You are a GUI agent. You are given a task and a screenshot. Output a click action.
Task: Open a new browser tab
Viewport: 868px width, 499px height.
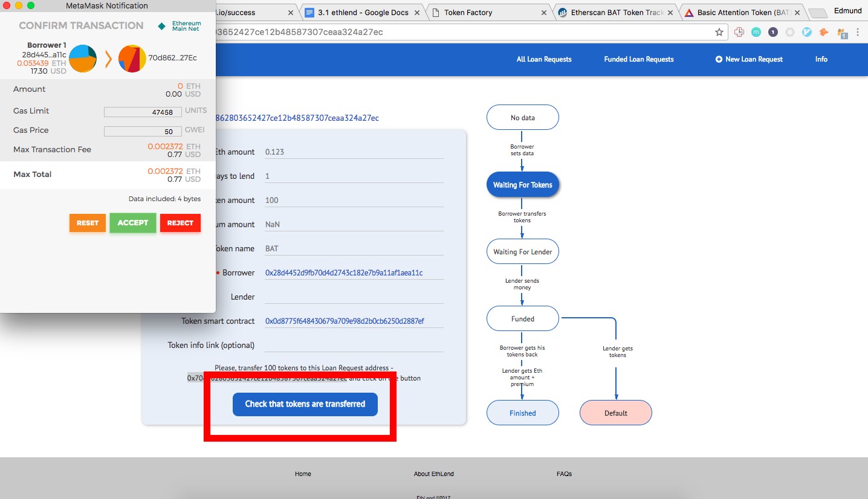[x=818, y=13]
